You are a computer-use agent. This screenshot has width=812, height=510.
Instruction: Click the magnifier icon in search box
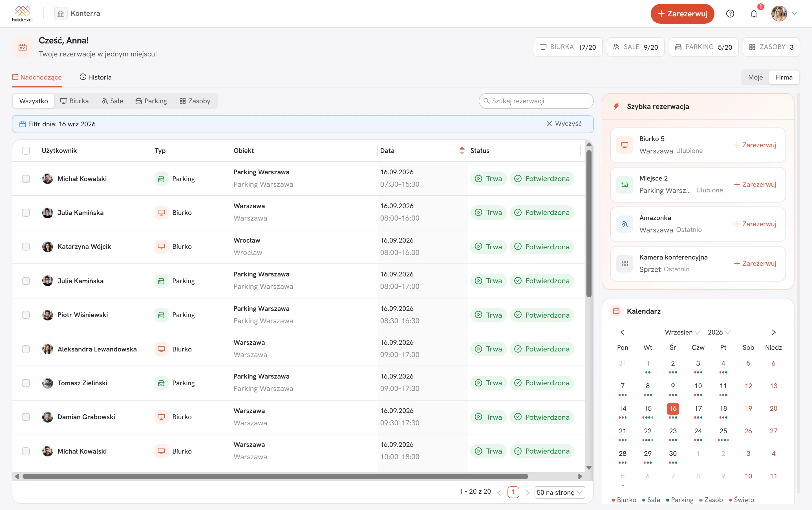click(486, 101)
